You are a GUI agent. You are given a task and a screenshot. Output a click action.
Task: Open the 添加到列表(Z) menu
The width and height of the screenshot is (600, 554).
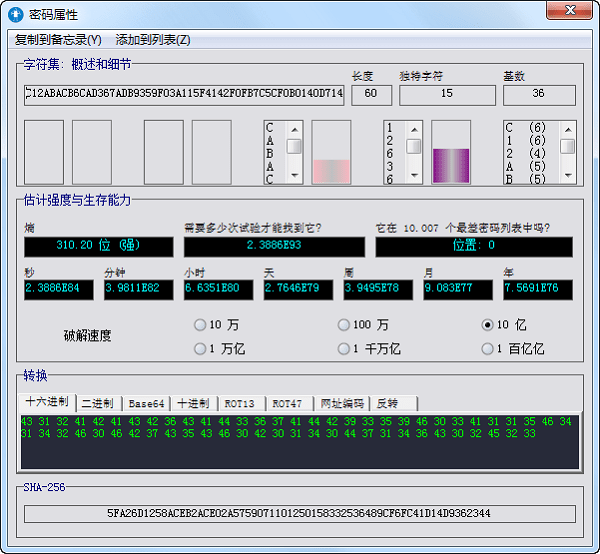pyautogui.click(x=152, y=40)
